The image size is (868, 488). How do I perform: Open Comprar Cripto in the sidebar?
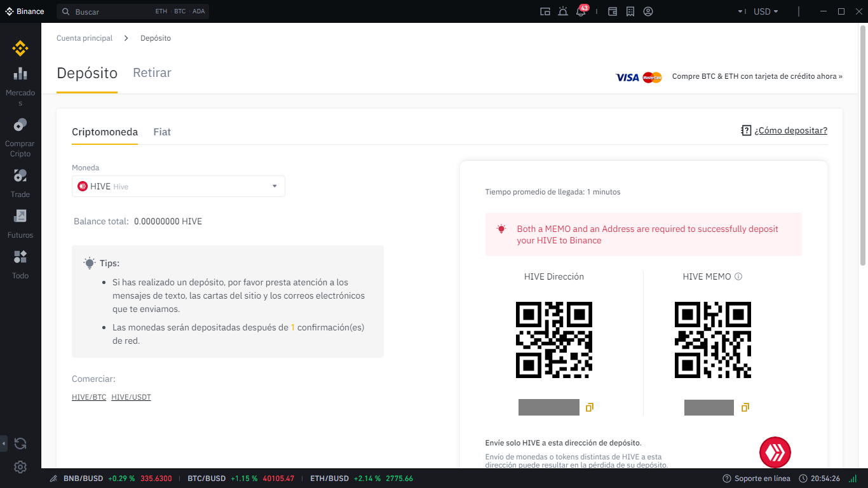tap(20, 125)
